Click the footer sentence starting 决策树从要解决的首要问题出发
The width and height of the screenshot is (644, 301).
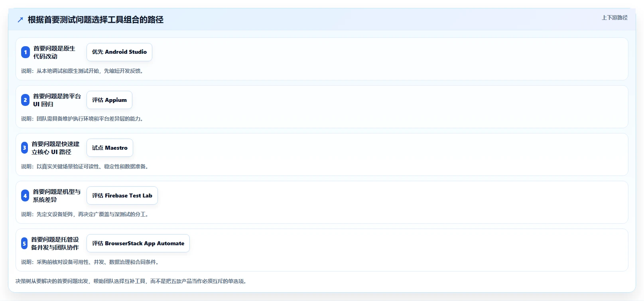[x=131, y=281]
